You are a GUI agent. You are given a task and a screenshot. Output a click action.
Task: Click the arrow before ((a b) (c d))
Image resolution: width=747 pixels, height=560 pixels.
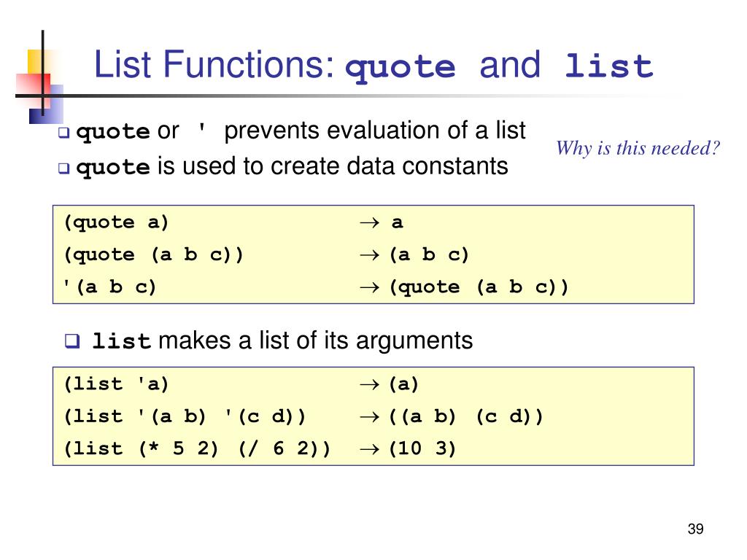368,417
